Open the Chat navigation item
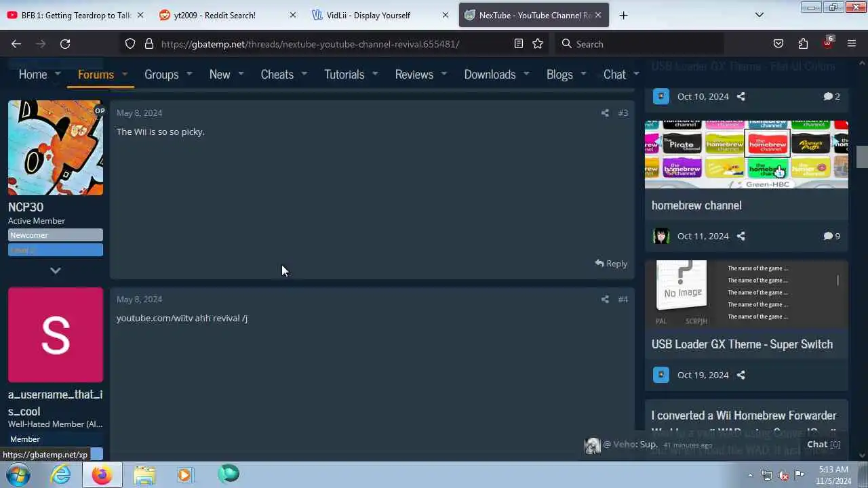 614,74
